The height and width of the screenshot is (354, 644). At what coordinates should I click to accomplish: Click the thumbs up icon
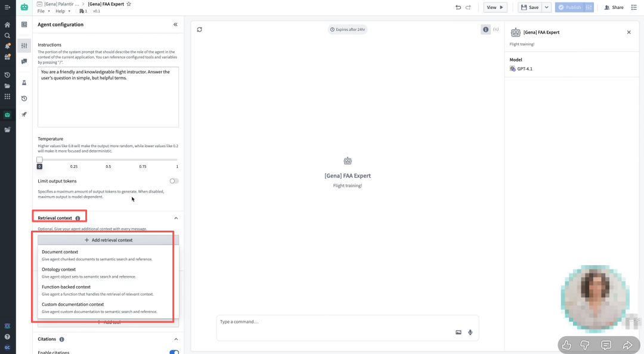[567, 345]
